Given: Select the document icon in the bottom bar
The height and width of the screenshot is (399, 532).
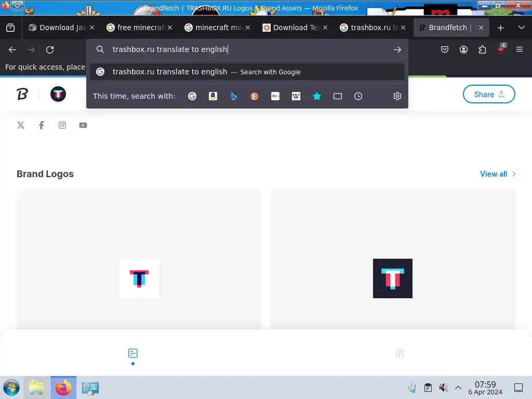Looking at the screenshot, I should (132, 353).
